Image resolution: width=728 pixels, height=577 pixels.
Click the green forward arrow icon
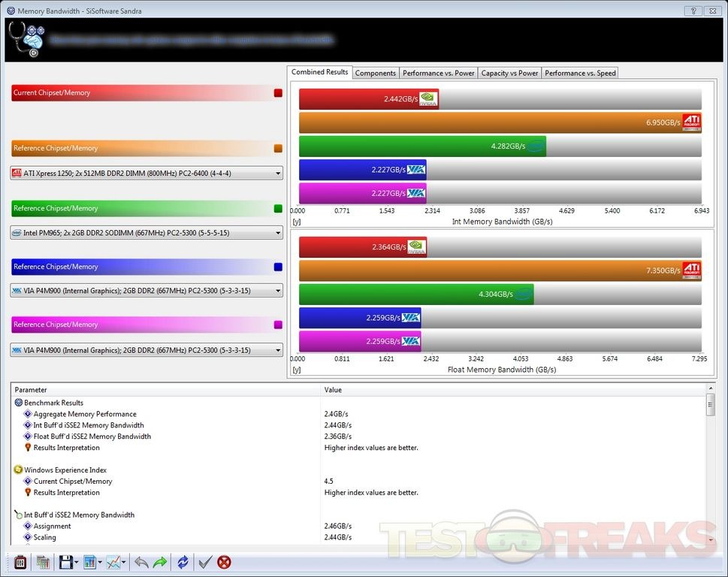[x=160, y=562]
